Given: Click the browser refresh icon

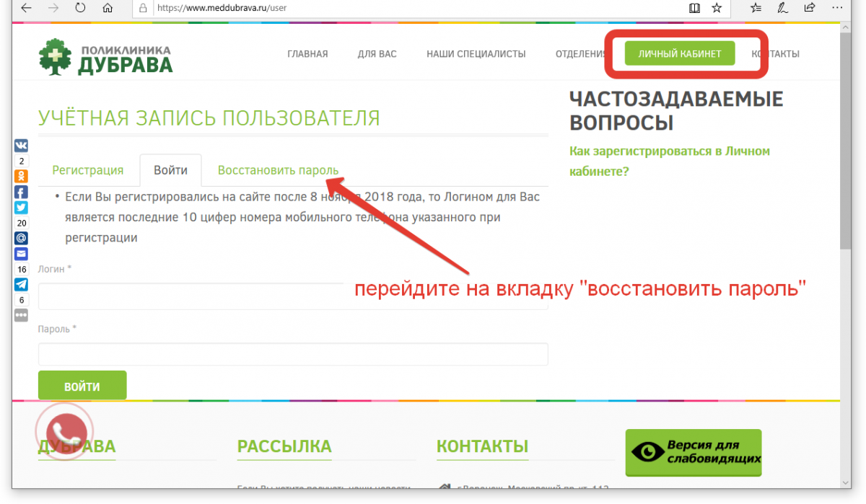Looking at the screenshot, I should 80,9.
